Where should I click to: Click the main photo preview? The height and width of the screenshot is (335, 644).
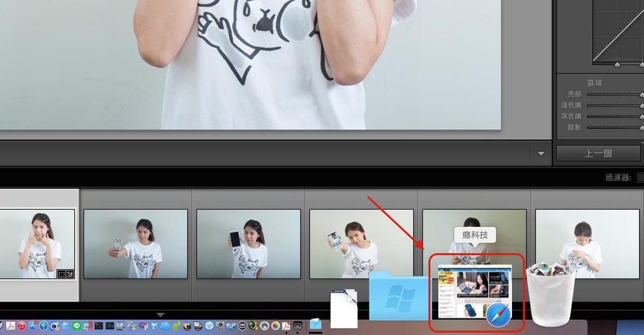tap(250, 64)
